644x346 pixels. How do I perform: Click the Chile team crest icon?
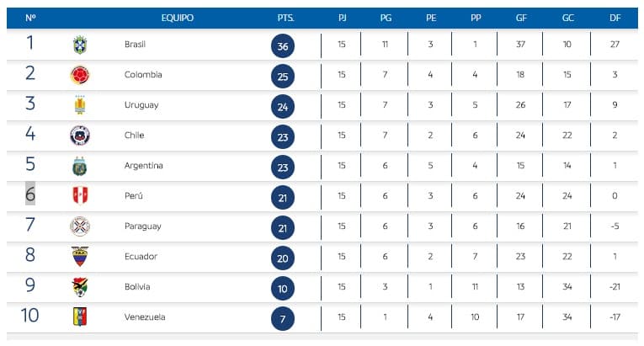tap(80, 136)
